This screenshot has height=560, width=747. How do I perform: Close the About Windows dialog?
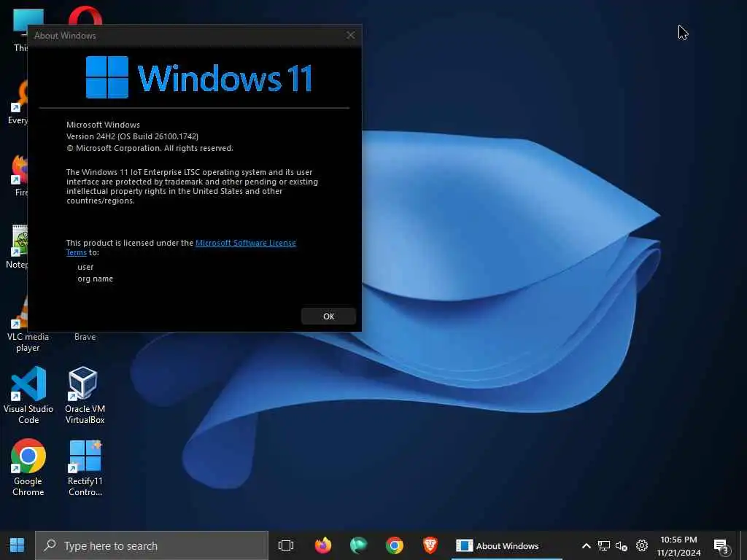point(351,35)
